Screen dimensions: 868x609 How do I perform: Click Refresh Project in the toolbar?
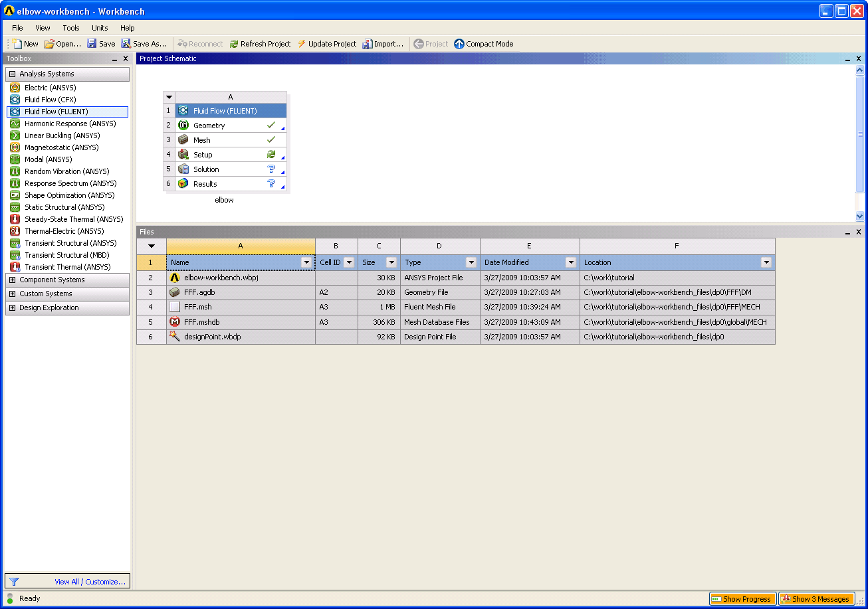[x=260, y=44]
